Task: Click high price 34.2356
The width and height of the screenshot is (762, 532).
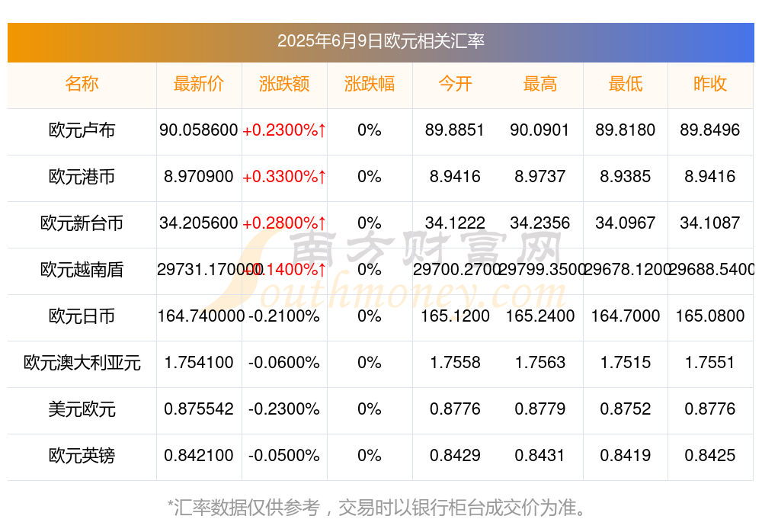Action: [540, 223]
